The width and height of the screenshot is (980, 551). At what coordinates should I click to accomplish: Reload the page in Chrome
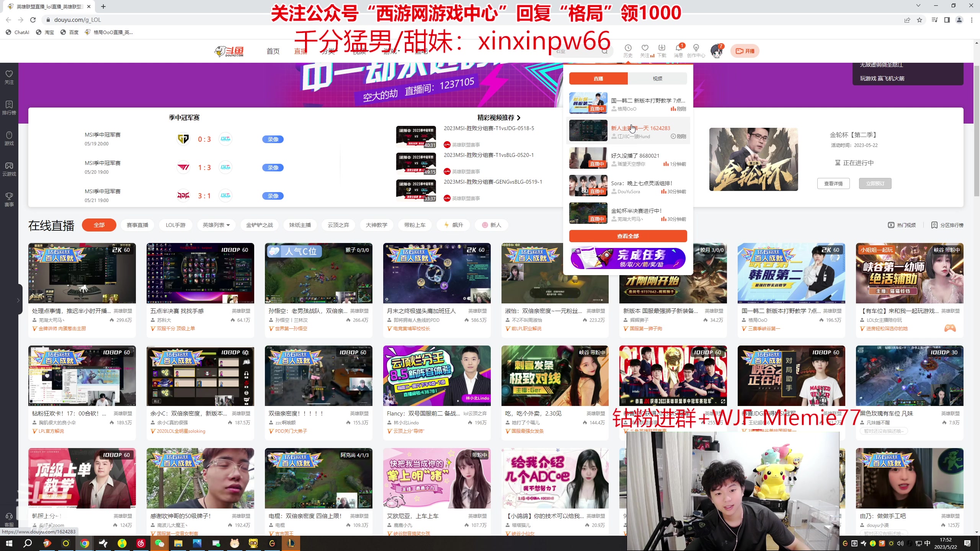point(33,20)
